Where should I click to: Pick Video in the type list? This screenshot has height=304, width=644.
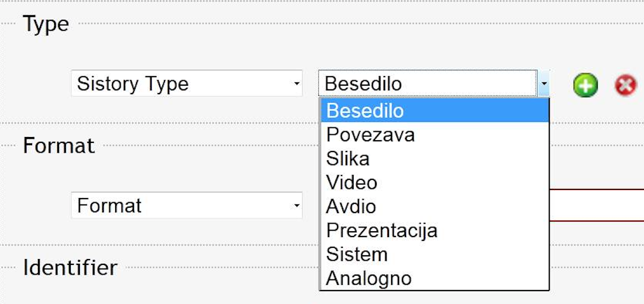(434, 183)
